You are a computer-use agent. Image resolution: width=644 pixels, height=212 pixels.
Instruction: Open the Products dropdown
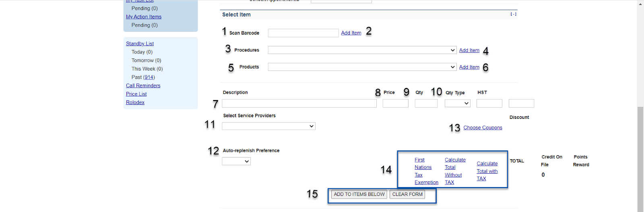click(x=362, y=67)
